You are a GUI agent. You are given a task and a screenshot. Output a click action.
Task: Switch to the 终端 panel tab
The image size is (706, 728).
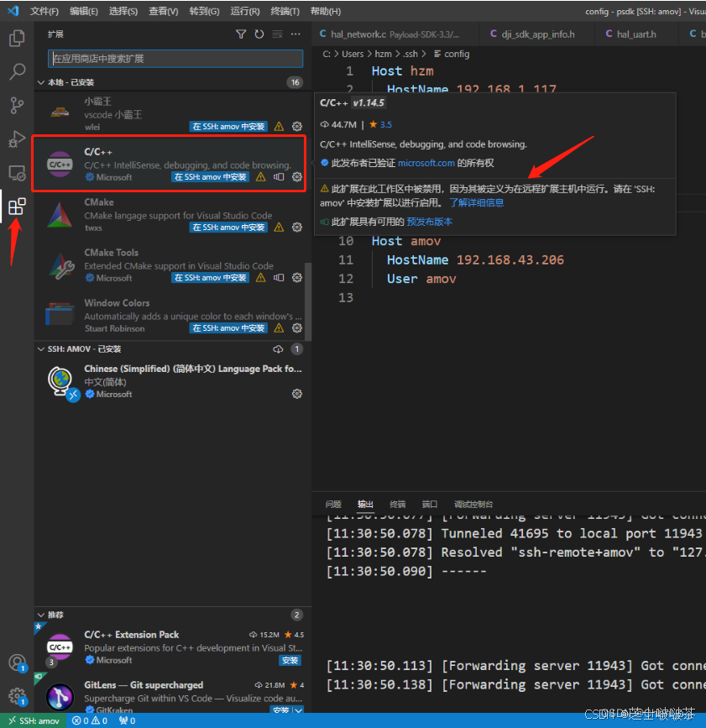pyautogui.click(x=397, y=504)
